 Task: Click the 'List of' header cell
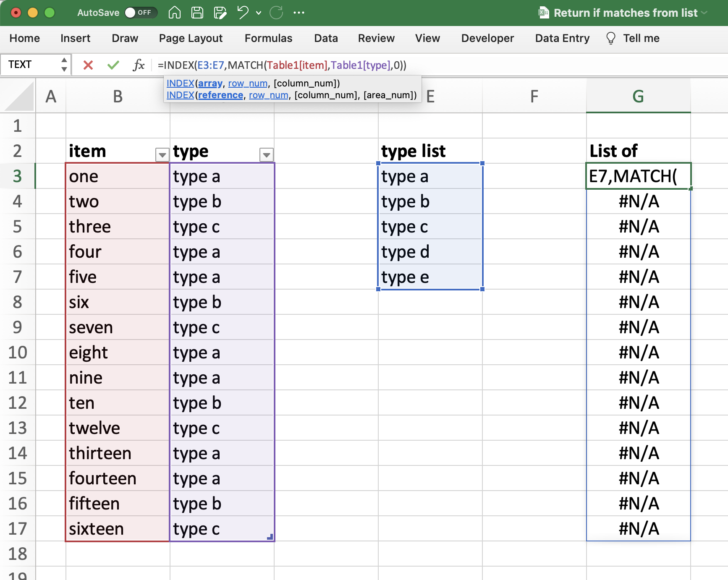[638, 151]
